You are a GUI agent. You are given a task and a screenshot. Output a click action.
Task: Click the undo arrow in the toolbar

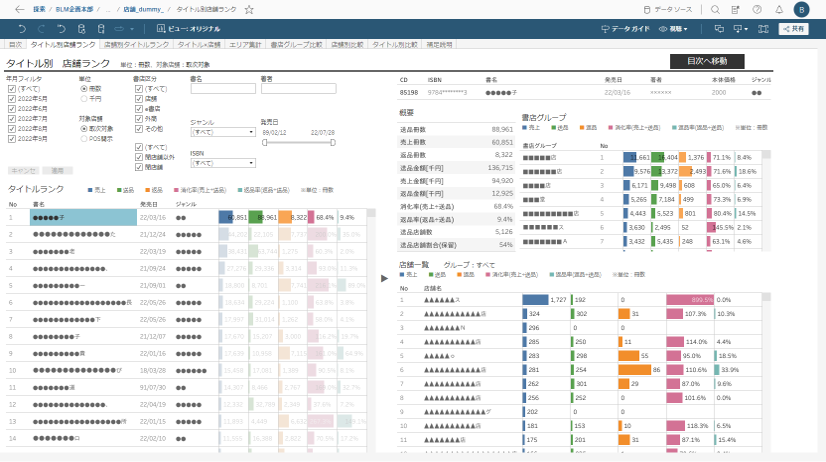[x=14, y=30]
